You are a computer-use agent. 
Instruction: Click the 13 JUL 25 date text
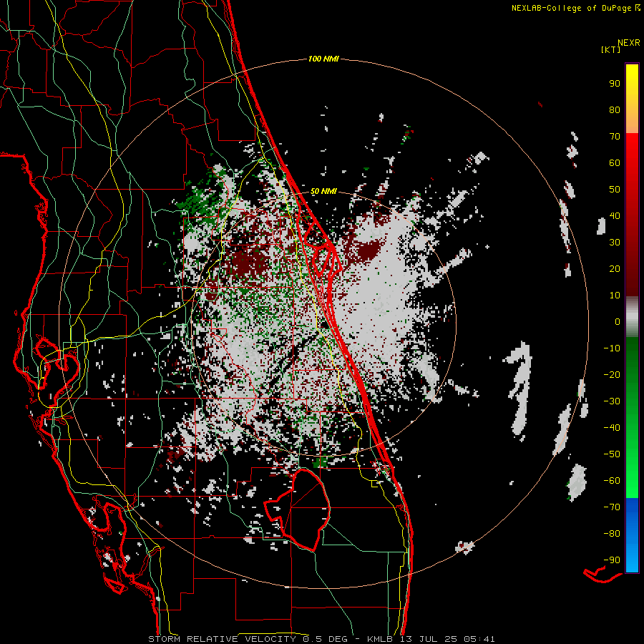pyautogui.click(x=429, y=639)
